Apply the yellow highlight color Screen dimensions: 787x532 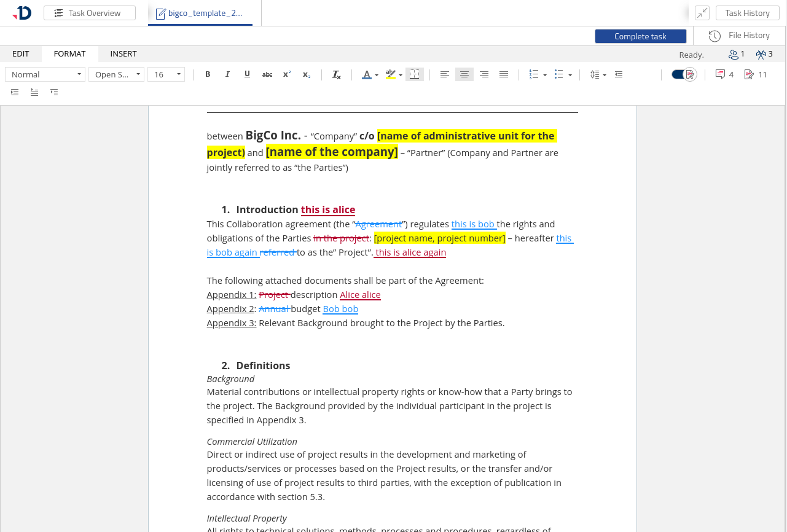pos(390,74)
